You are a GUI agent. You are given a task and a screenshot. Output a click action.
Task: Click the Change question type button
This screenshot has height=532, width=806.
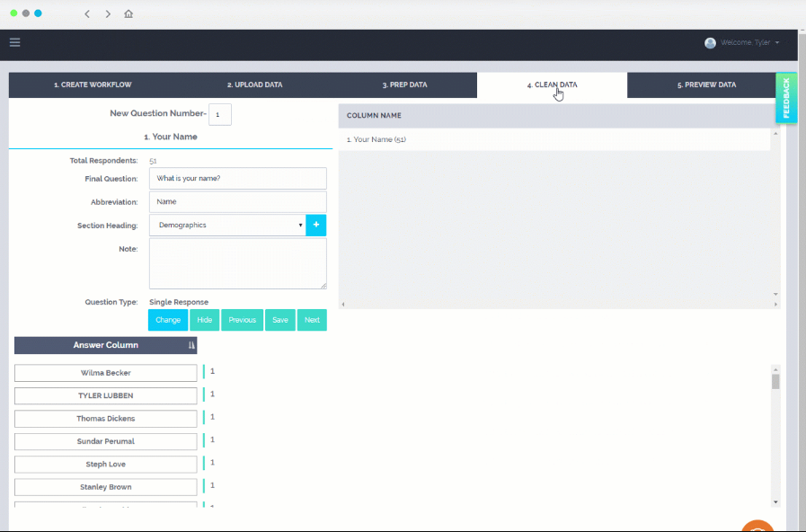pyautogui.click(x=168, y=320)
